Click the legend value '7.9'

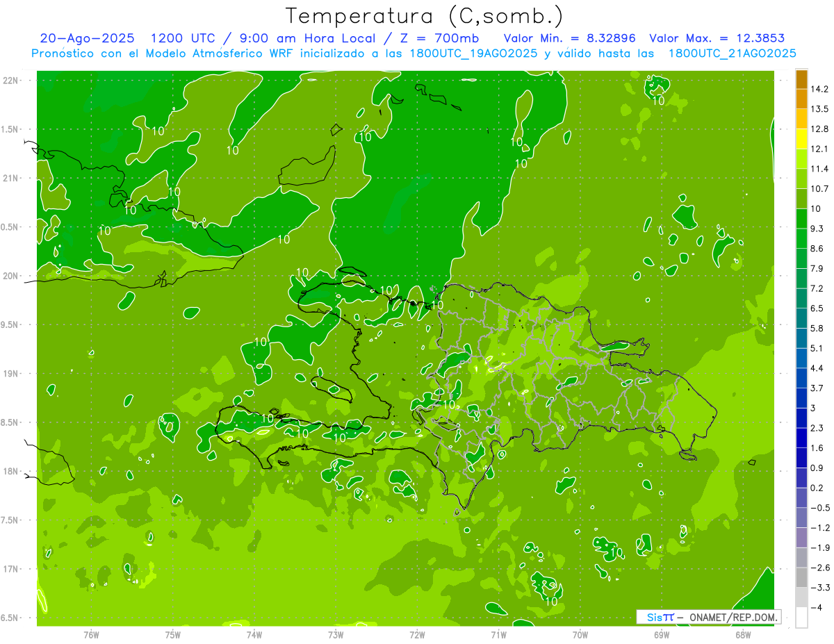817,268
